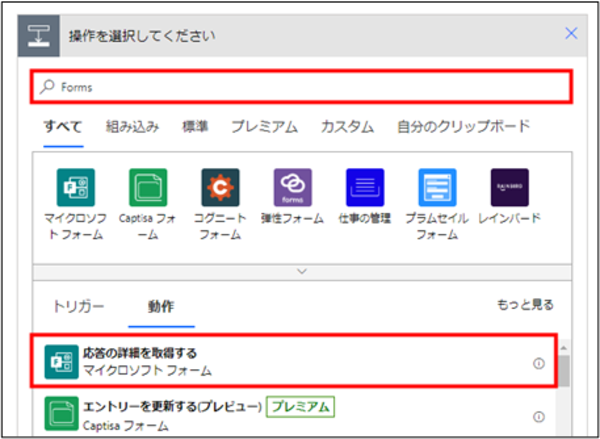The width and height of the screenshot is (600, 439).
Task: Show info for エントリーを更新する action
Action: pyautogui.click(x=539, y=416)
